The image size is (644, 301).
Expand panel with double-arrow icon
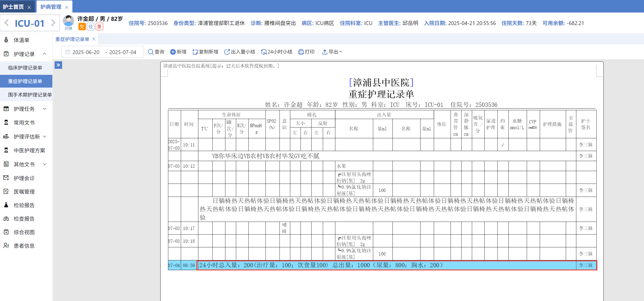[58, 65]
